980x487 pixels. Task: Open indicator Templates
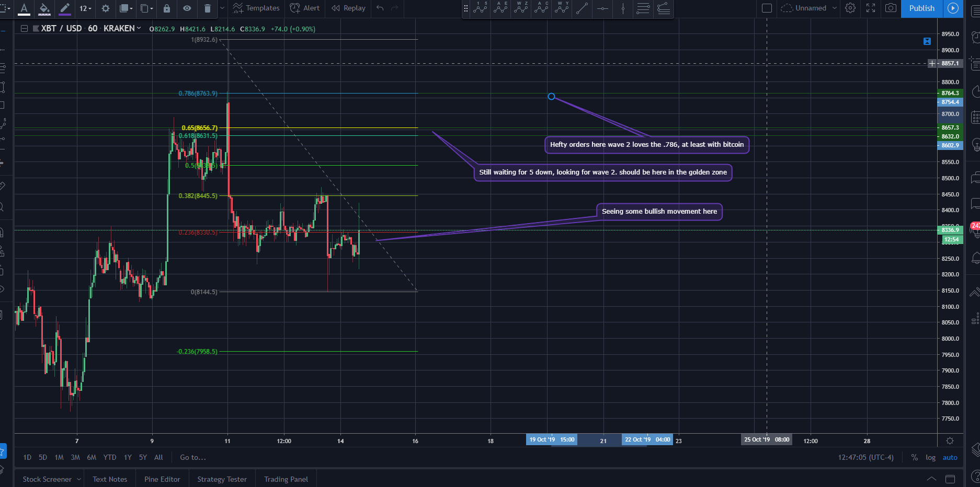pos(256,8)
